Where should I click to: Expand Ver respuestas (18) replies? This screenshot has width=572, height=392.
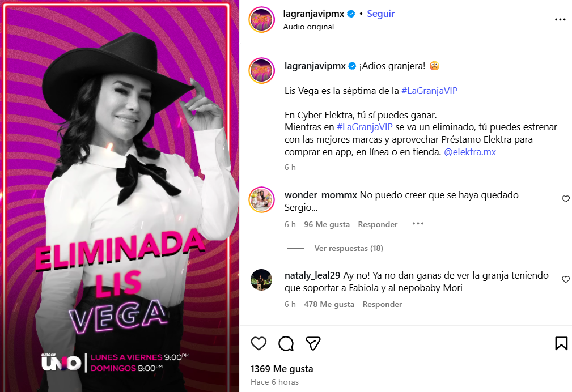(x=349, y=248)
